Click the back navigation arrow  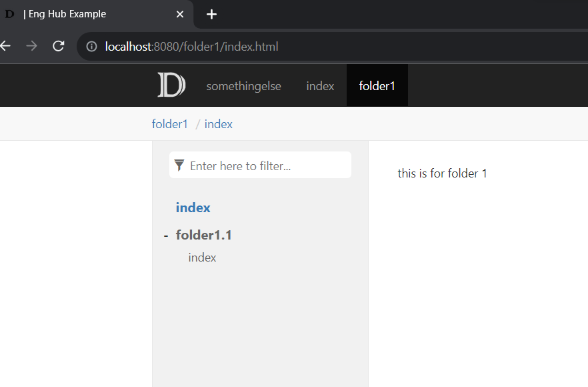point(5,47)
